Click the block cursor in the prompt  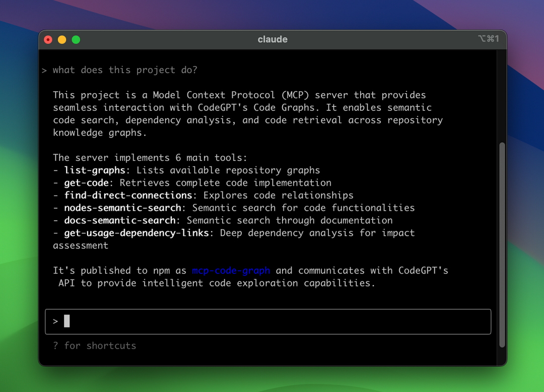(67, 321)
